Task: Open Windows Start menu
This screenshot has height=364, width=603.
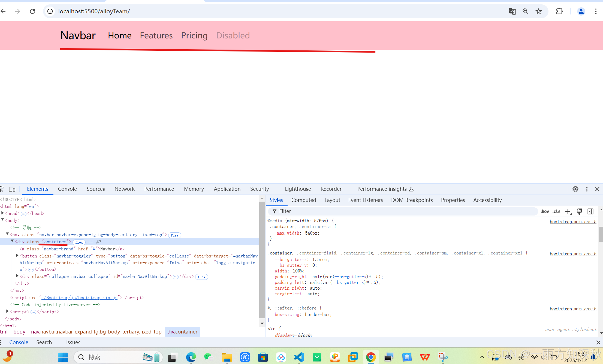Action: [x=63, y=357]
